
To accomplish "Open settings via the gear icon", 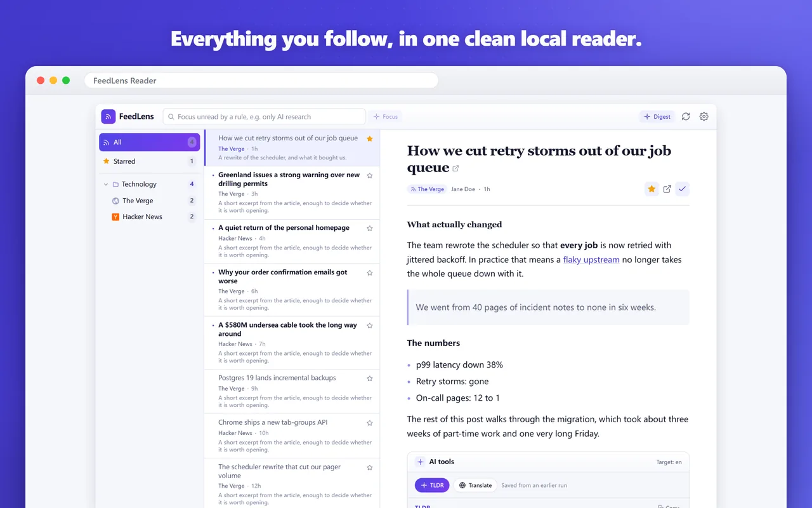I will point(704,116).
